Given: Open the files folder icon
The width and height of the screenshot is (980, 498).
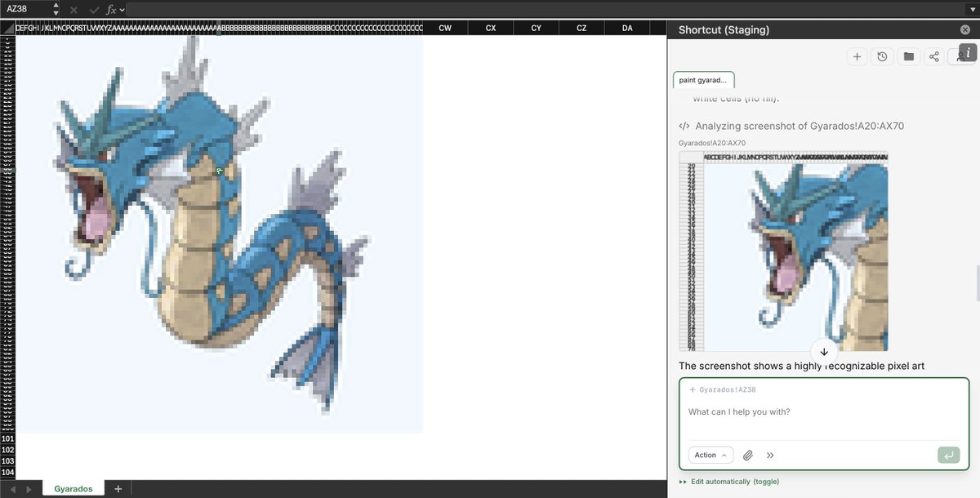Looking at the screenshot, I should pyautogui.click(x=908, y=56).
